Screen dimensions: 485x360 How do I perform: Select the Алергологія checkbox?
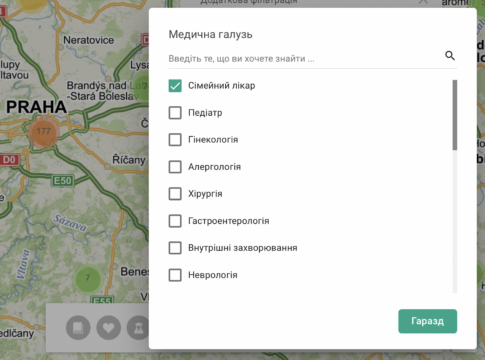pyautogui.click(x=175, y=167)
